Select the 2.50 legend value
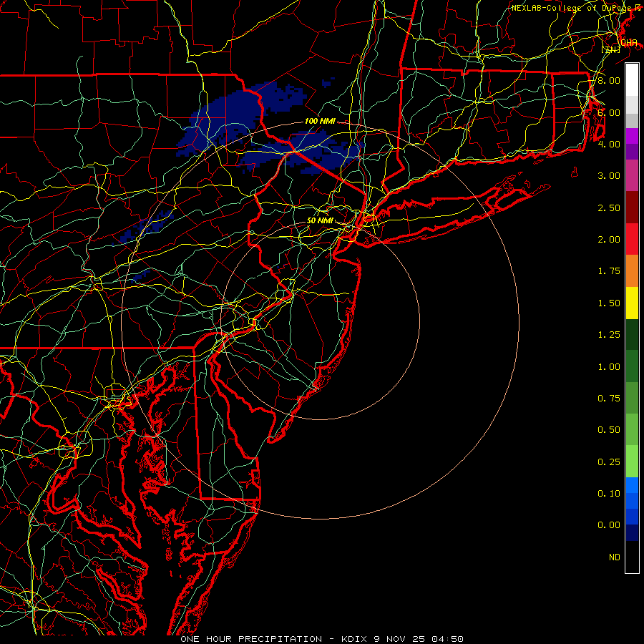The height and width of the screenshot is (644, 644). click(x=609, y=208)
